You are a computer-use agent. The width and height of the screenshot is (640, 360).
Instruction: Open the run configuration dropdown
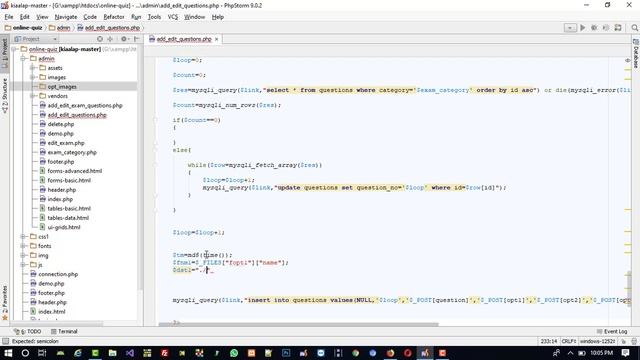(570, 28)
